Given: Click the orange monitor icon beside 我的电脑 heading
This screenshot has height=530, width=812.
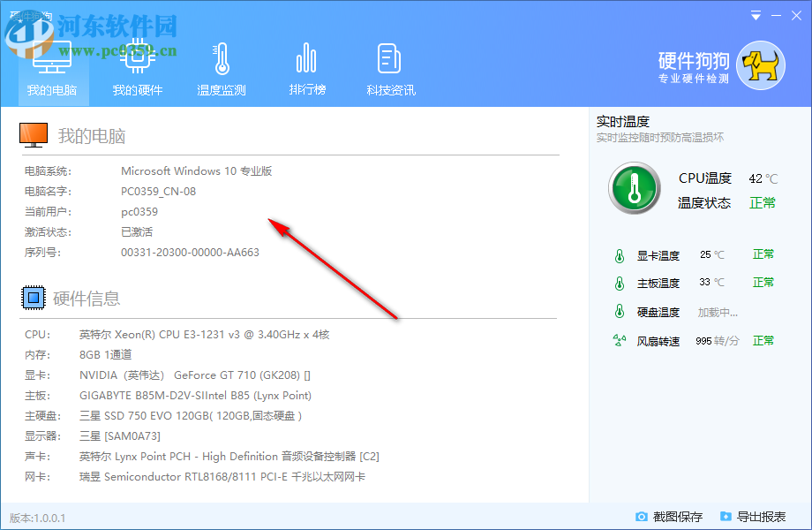Looking at the screenshot, I should (x=34, y=134).
